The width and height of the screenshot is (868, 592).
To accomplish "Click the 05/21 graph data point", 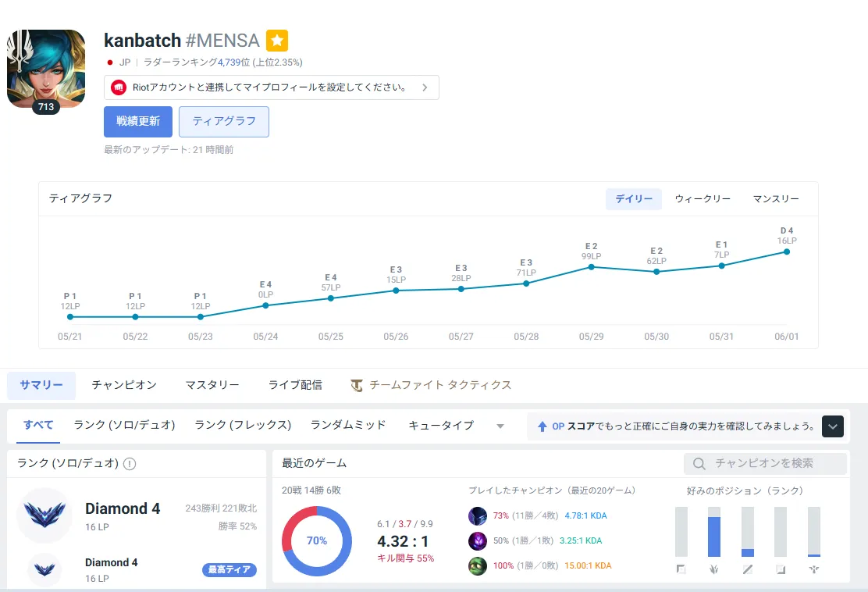I will [70, 317].
